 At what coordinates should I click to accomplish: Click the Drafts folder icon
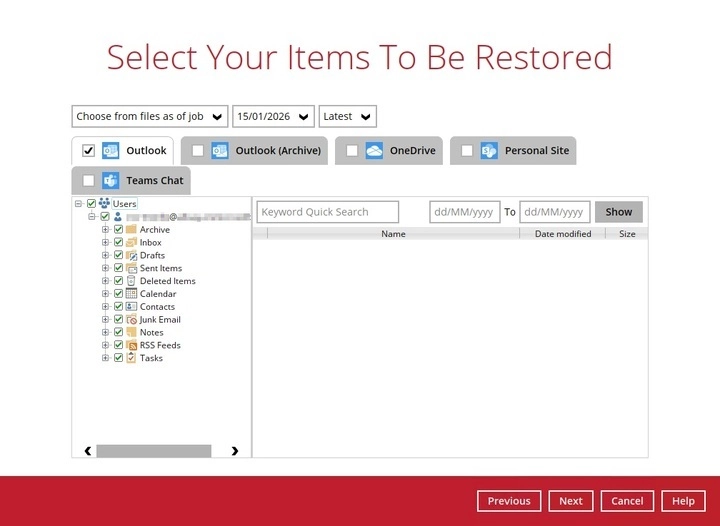coord(131,256)
